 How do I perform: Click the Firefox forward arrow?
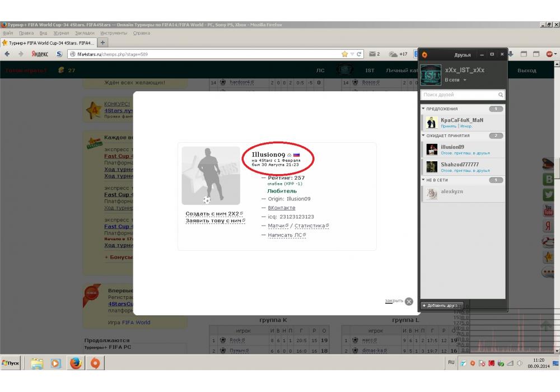pyautogui.click(x=21, y=54)
